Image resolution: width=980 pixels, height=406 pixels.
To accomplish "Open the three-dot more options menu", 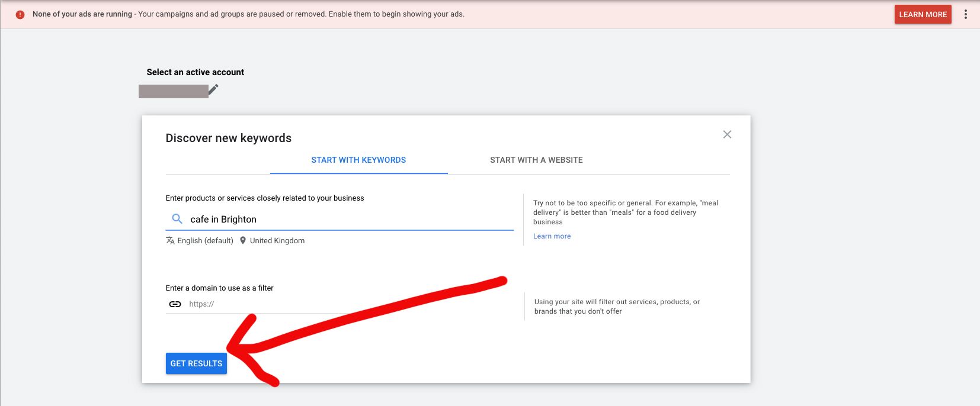I will coord(965,14).
